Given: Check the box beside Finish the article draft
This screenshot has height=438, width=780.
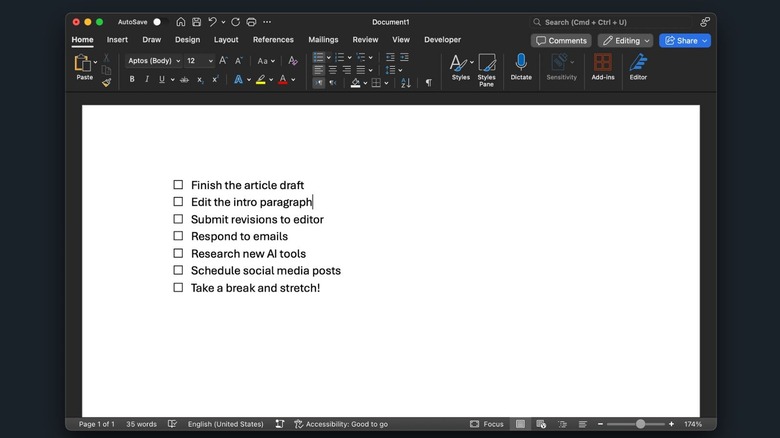Looking at the screenshot, I should click(x=178, y=185).
